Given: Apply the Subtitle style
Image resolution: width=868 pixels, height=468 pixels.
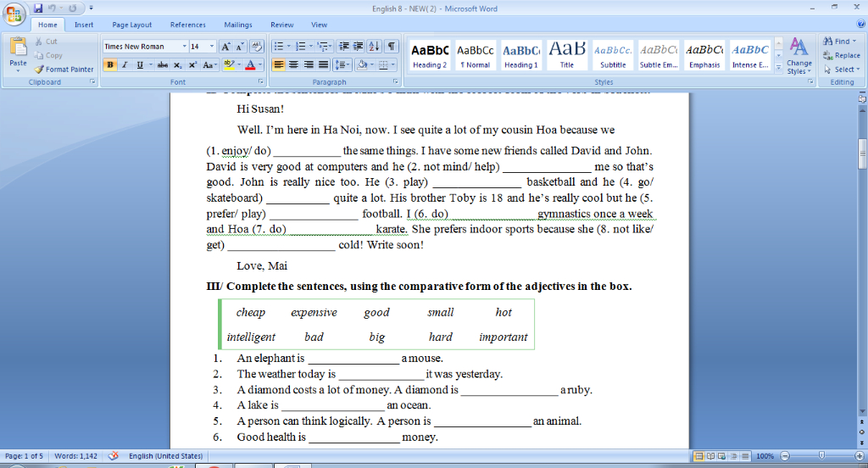Looking at the screenshot, I should pos(613,55).
